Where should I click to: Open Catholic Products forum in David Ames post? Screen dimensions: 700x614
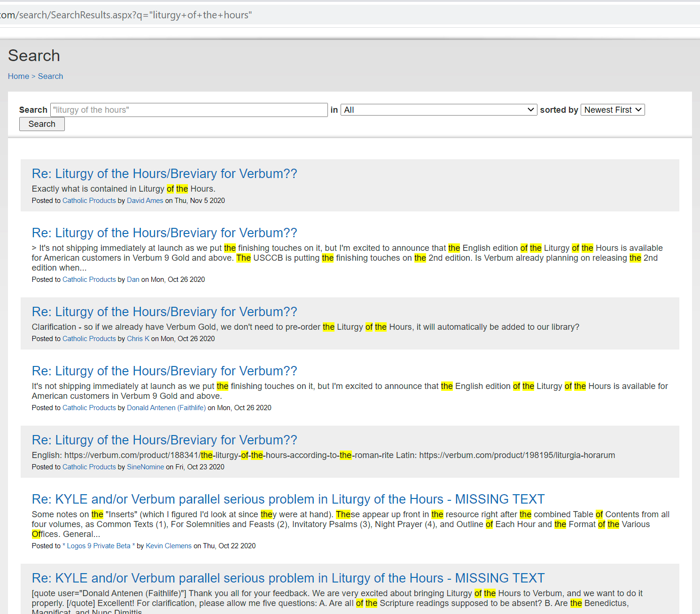[89, 201]
